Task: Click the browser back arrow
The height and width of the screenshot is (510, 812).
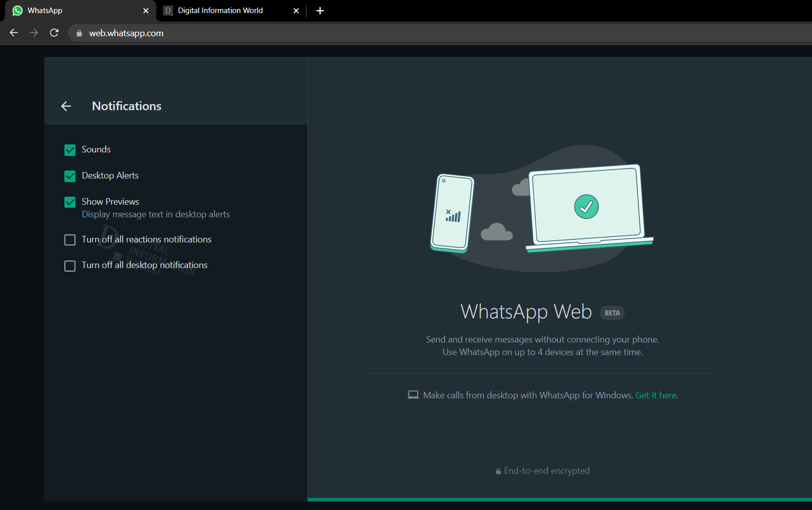Action: (14, 33)
